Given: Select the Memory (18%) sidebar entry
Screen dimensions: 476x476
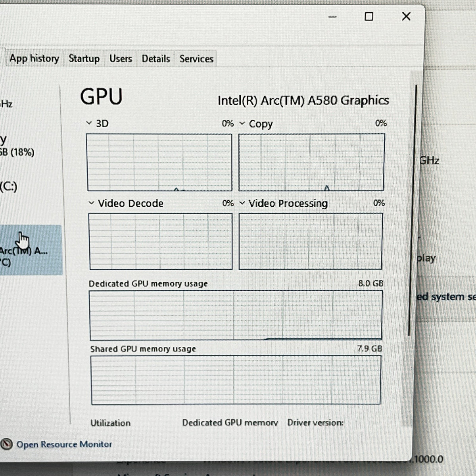Looking at the screenshot, I should (18, 146).
